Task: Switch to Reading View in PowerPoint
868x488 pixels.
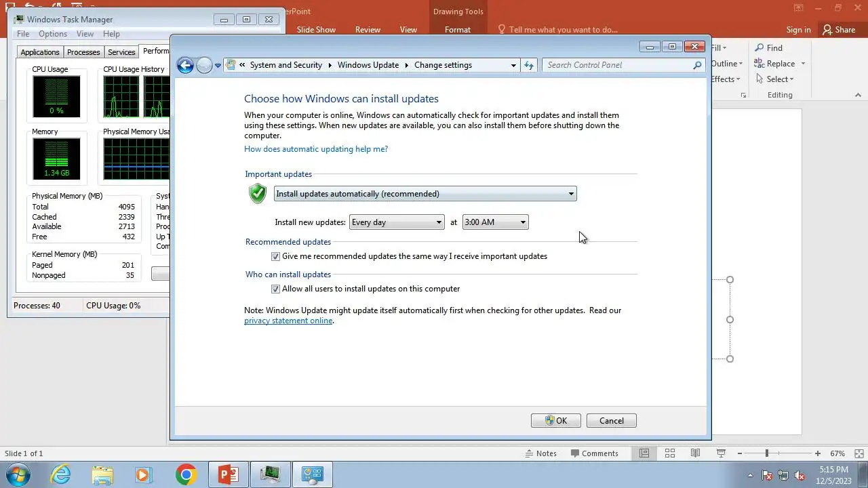Action: [x=695, y=453]
